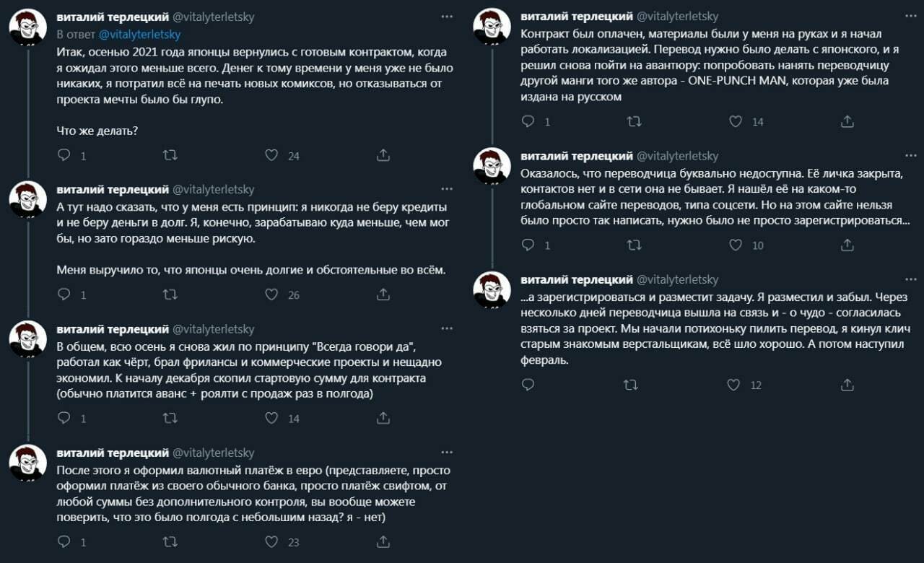Share the tweet ending "Что же делать?"
The image size is (924, 563).
pyautogui.click(x=383, y=155)
